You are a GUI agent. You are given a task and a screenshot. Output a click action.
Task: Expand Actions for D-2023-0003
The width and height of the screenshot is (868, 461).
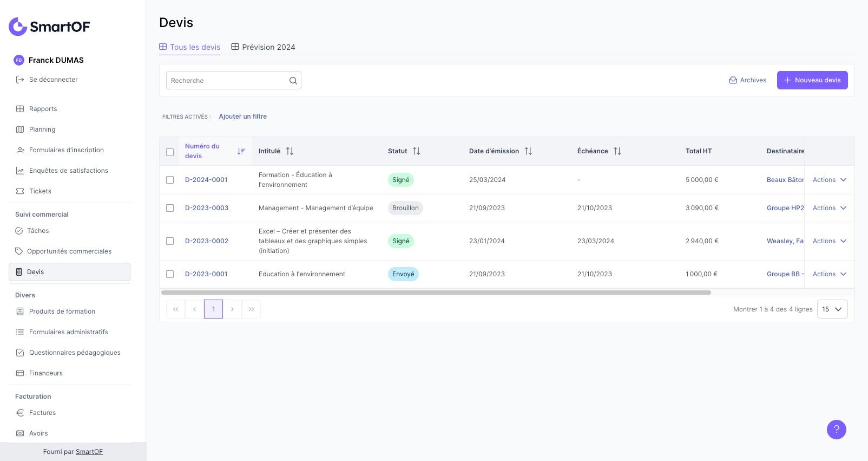(x=830, y=208)
